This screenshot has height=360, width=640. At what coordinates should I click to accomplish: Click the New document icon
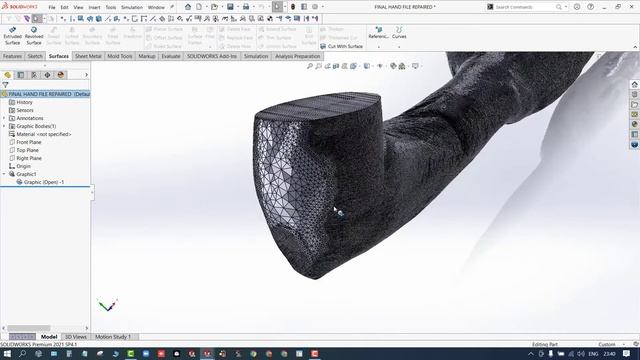(199, 7)
